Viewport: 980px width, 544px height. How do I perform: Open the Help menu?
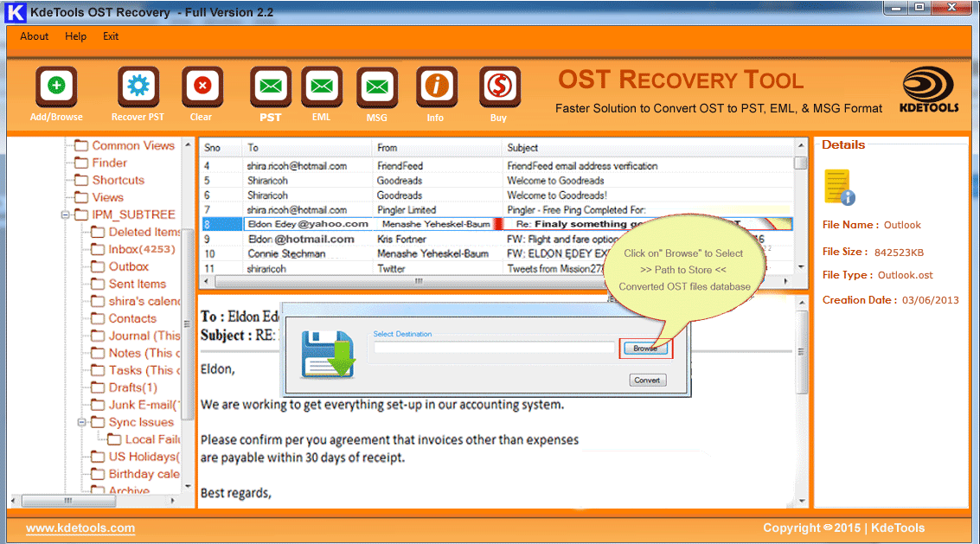[x=76, y=36]
